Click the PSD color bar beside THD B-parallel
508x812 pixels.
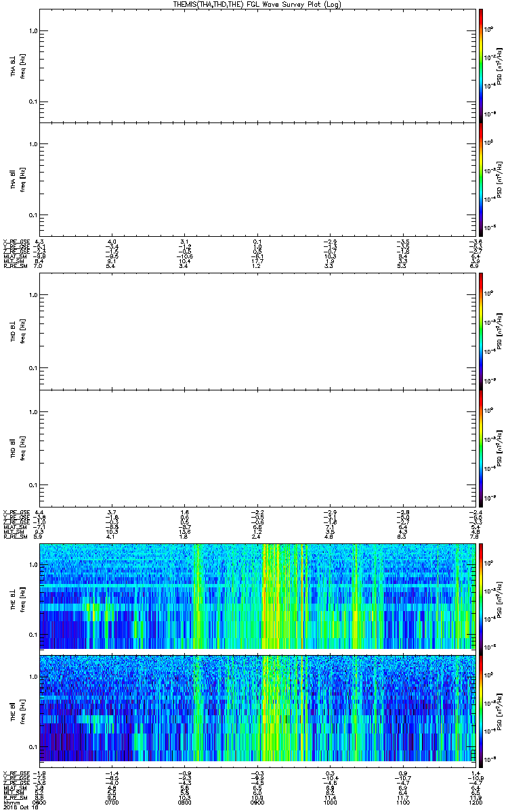tap(480, 448)
